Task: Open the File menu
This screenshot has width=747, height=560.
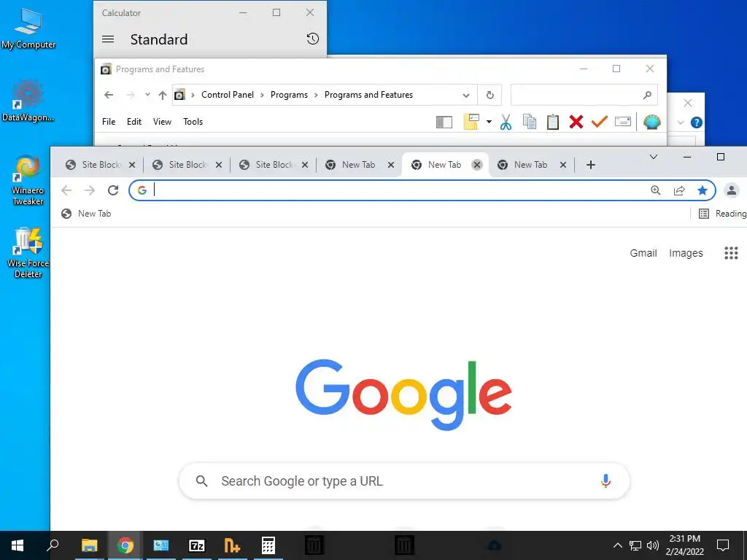Action: click(109, 122)
